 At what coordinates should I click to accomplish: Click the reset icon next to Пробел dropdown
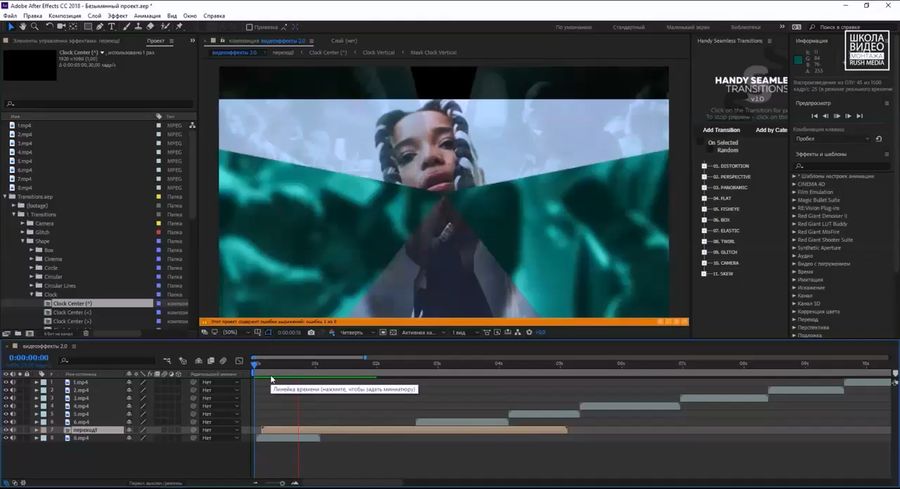pos(879,139)
